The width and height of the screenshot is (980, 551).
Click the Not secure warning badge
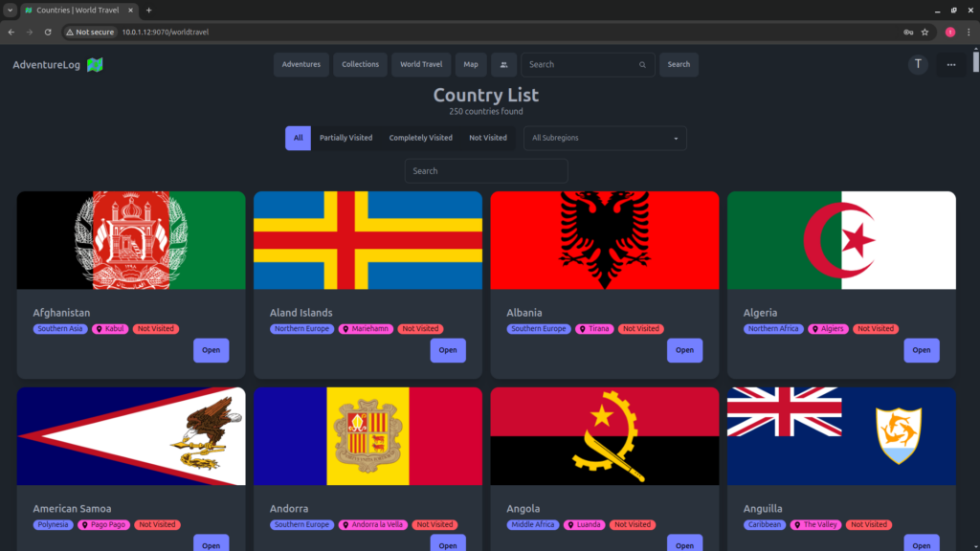[90, 32]
